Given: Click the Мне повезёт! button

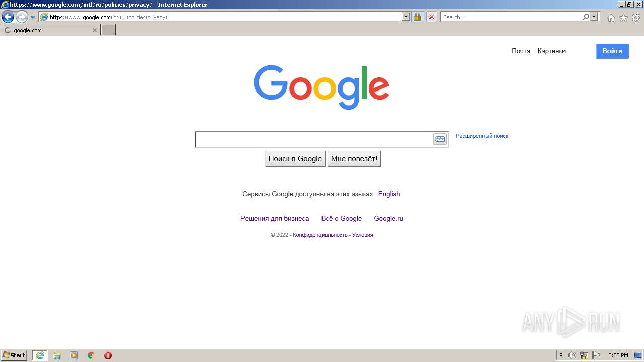Looking at the screenshot, I should tap(354, 159).
